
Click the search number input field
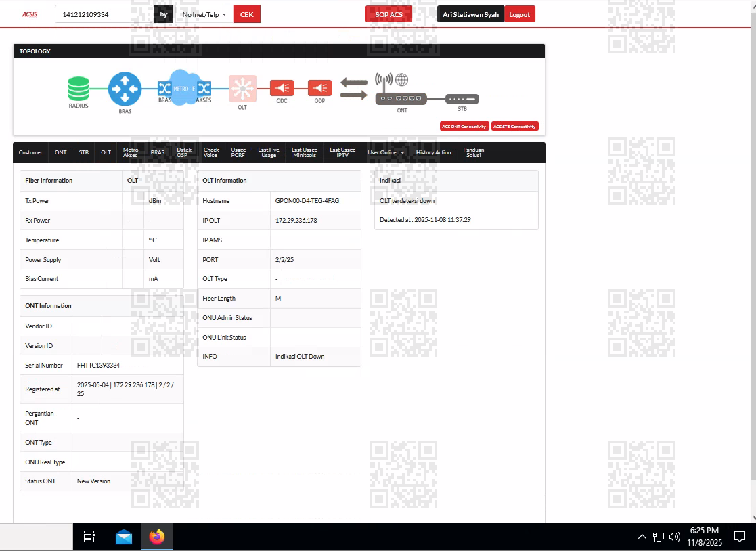(105, 14)
